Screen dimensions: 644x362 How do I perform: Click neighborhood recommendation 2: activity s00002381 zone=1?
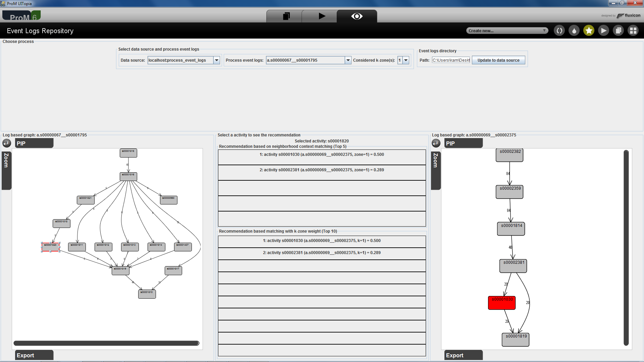click(x=322, y=173)
